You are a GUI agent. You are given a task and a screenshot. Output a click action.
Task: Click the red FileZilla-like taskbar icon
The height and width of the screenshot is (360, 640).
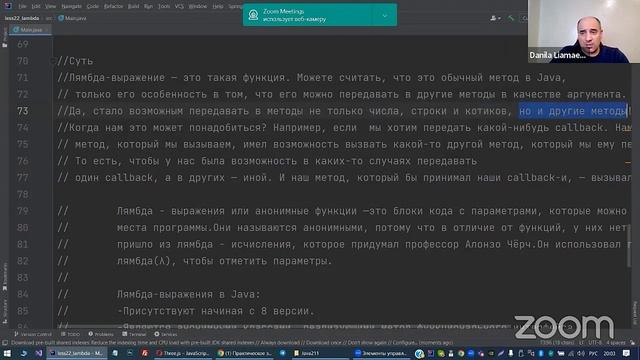[x=144, y=353]
